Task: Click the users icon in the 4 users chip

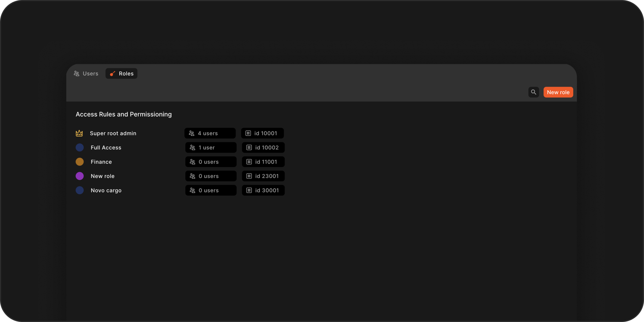Action: click(191, 133)
